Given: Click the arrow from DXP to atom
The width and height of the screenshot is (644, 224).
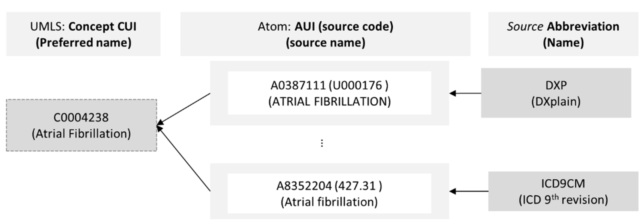Looking at the screenshot, I should click(465, 93).
